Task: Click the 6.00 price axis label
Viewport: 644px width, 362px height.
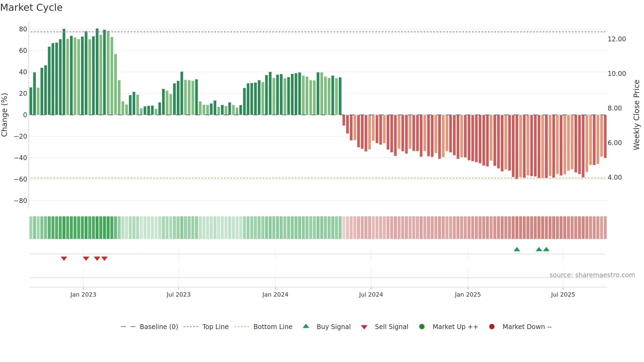Action: [x=615, y=143]
